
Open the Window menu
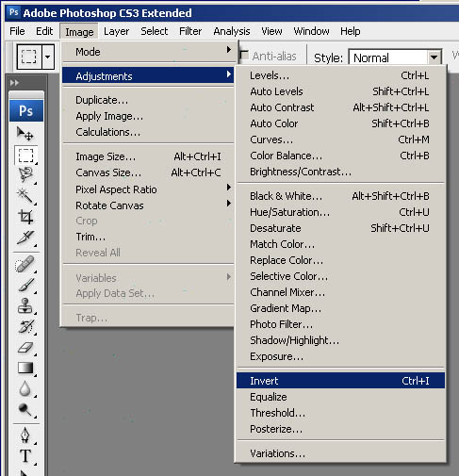click(311, 31)
